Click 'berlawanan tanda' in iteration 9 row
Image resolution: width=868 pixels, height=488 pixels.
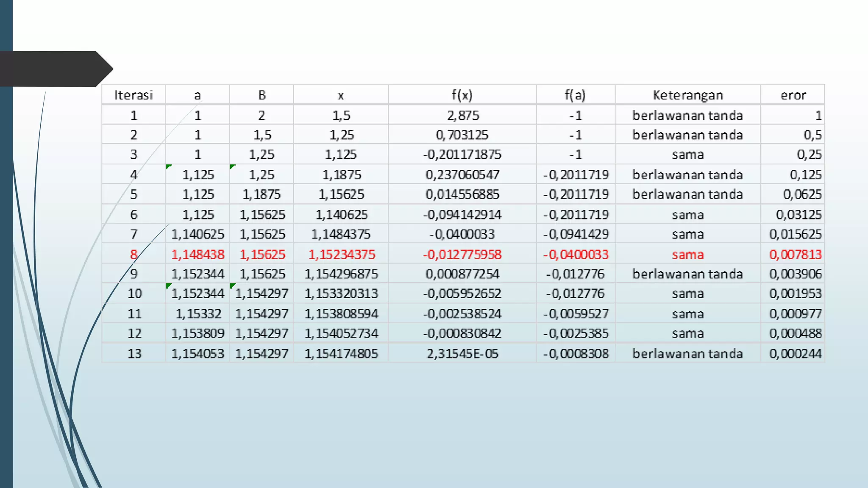pos(687,274)
